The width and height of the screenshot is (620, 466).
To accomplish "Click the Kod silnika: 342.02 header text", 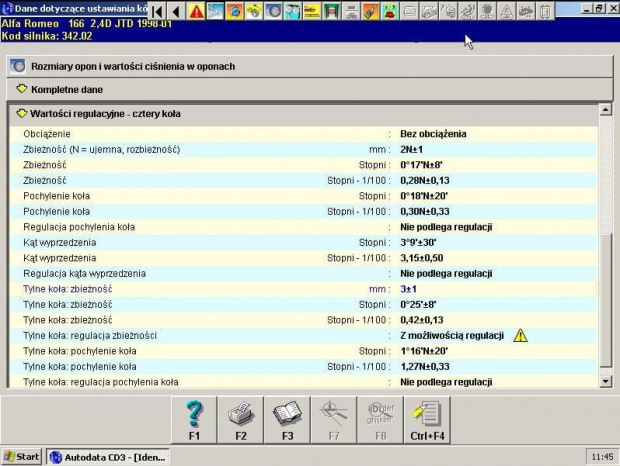I will click(x=47, y=36).
